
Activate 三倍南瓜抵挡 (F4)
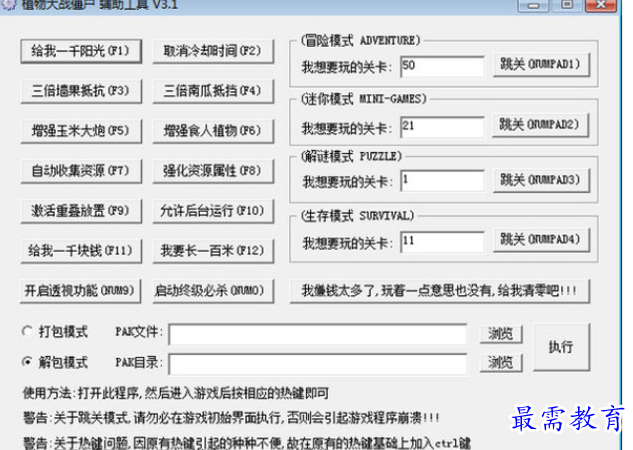(x=213, y=91)
